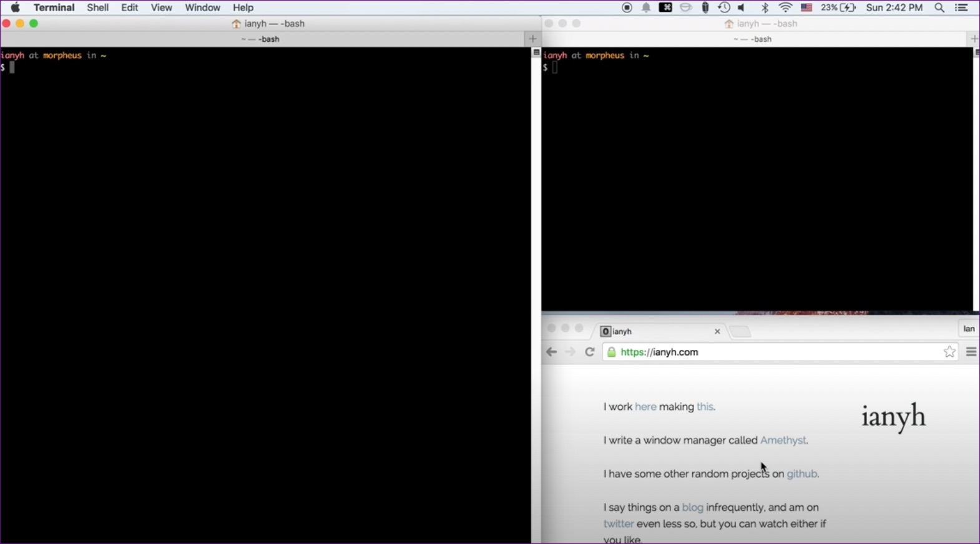Open the 'Amethyst' link
The image size is (980, 544).
tap(783, 440)
